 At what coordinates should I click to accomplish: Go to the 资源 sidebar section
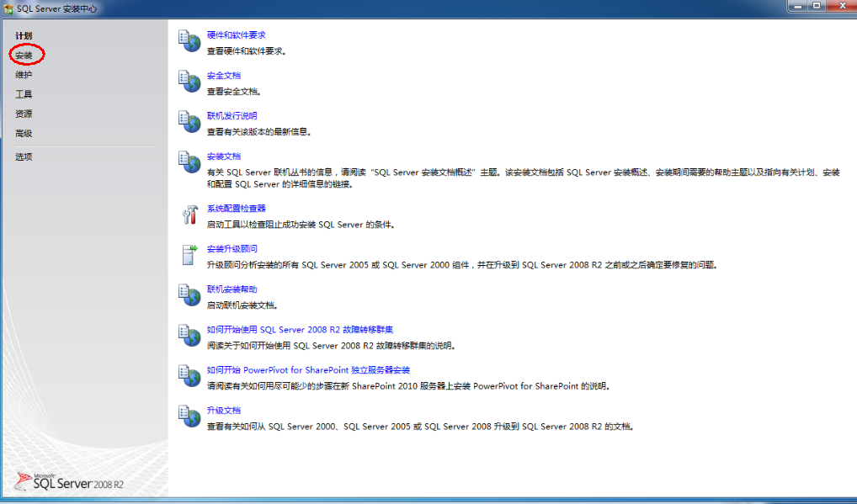(24, 114)
